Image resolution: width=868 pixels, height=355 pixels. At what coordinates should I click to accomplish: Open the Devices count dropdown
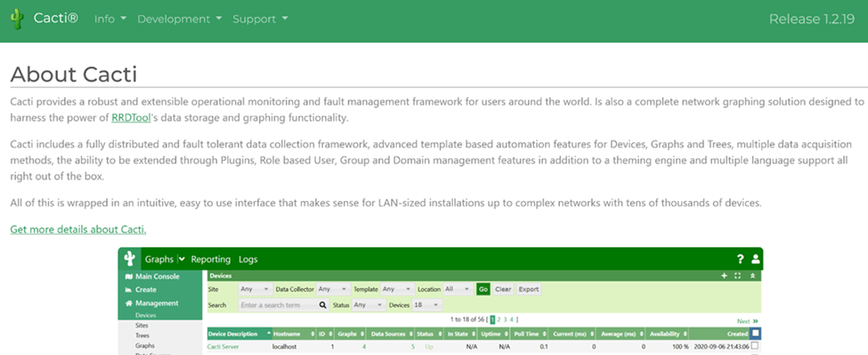click(x=427, y=304)
